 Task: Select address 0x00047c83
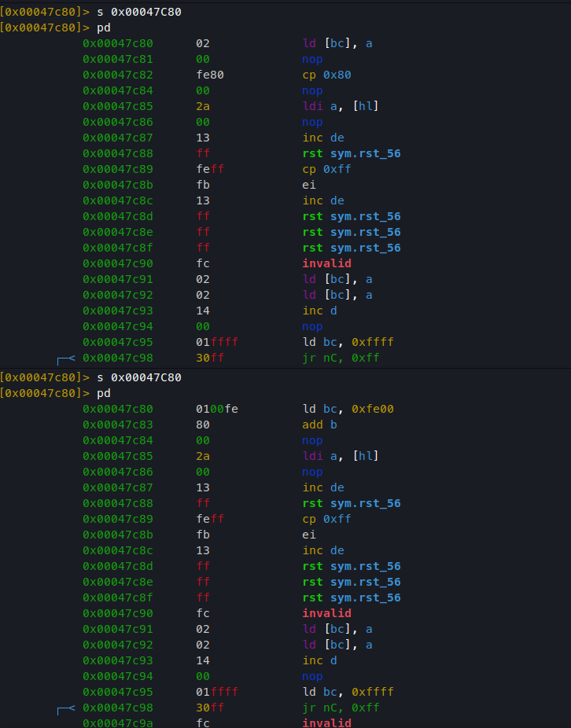coord(117,425)
